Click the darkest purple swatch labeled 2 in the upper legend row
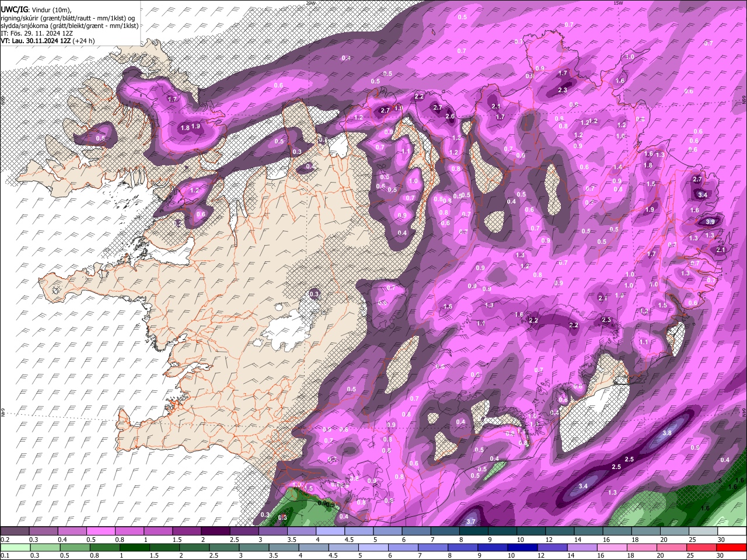 click(x=215, y=531)
